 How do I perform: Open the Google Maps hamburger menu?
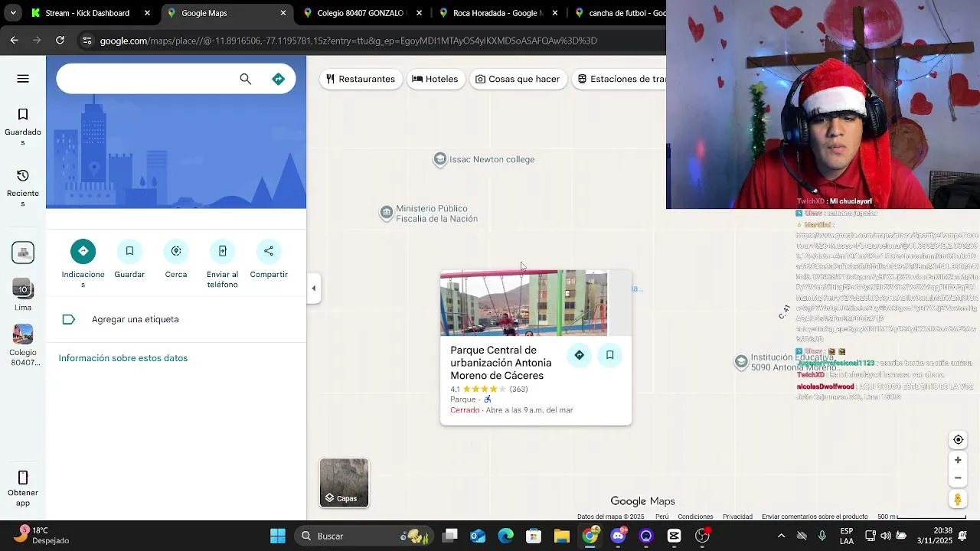pos(23,79)
